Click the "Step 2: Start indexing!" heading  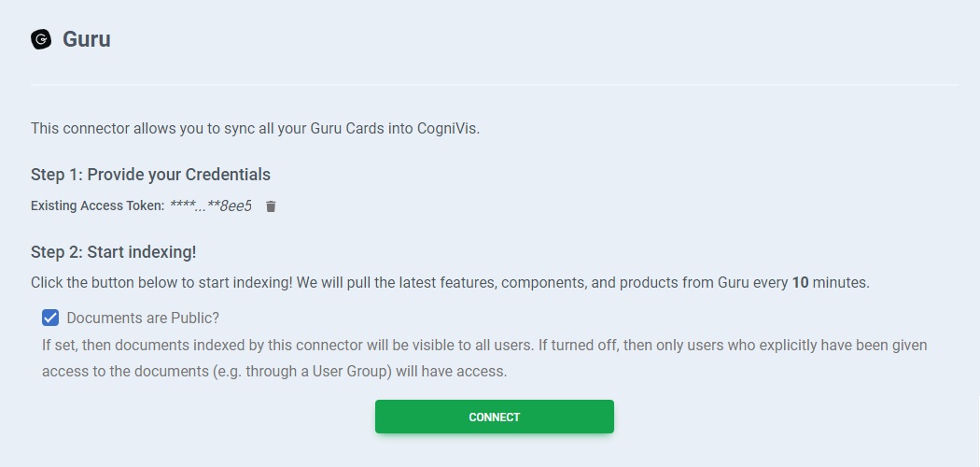[113, 252]
